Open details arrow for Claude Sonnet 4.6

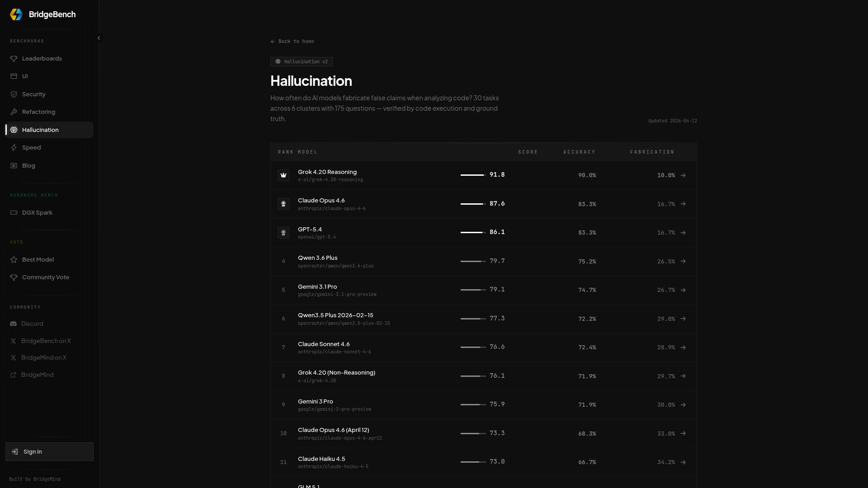[x=683, y=347]
